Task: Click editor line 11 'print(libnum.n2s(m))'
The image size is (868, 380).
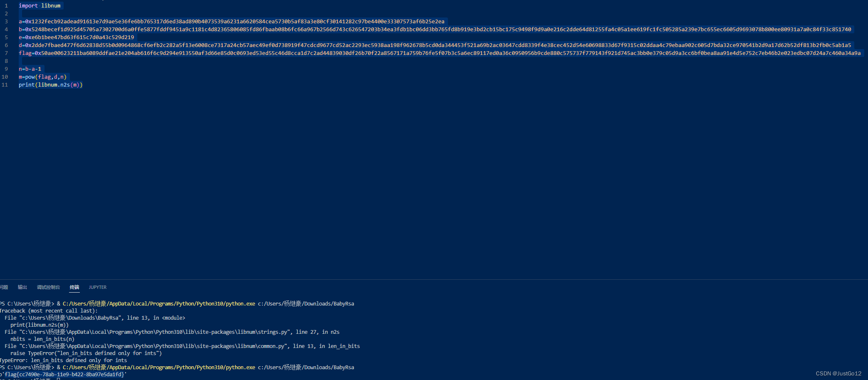Action: click(x=51, y=84)
